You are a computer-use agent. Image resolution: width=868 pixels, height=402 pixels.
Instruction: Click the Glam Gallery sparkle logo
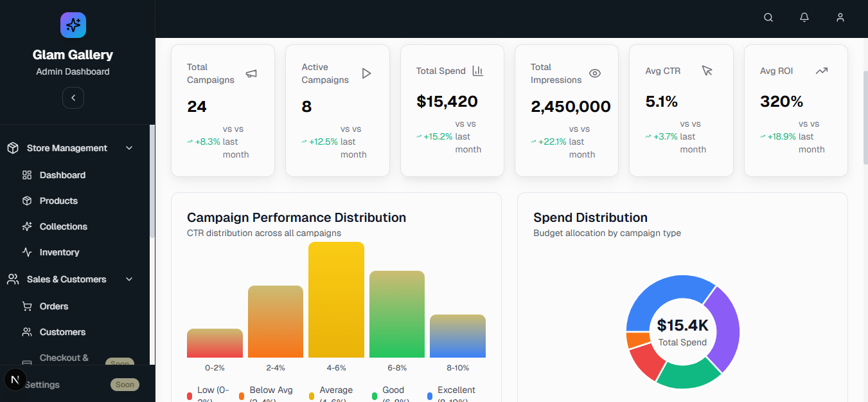pos(73,25)
